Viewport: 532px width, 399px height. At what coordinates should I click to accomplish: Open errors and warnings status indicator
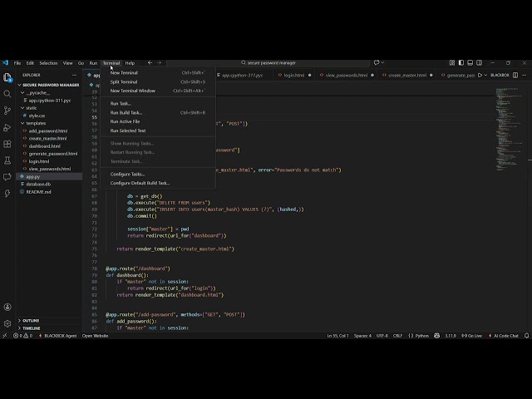(23, 336)
